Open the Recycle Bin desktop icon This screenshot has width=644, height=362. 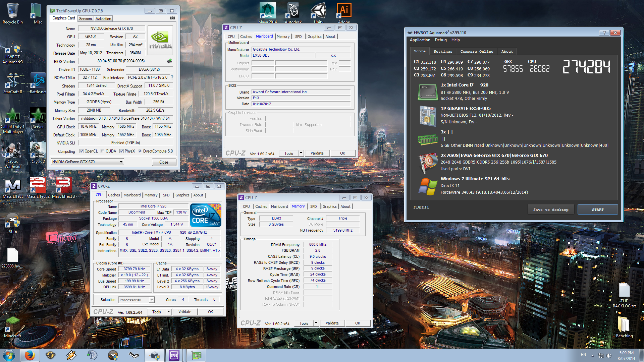pyautogui.click(x=13, y=13)
